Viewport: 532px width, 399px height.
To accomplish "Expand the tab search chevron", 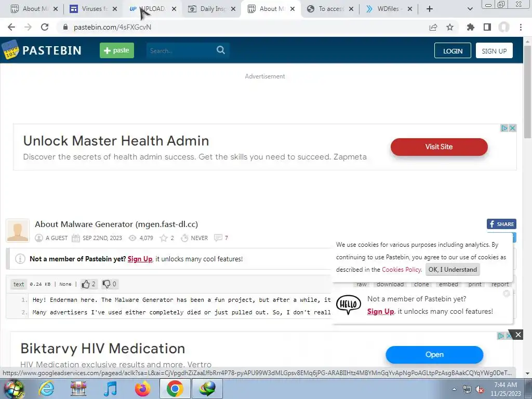I will tap(470, 9).
